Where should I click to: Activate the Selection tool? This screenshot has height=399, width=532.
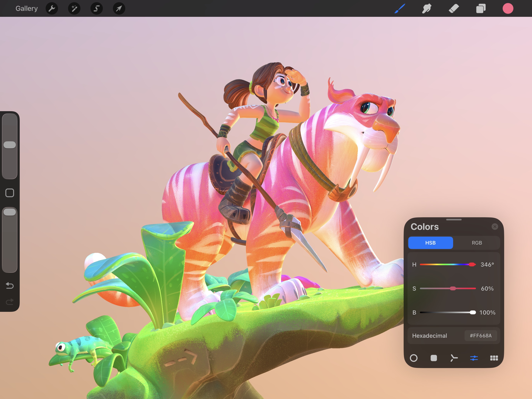pos(96,9)
